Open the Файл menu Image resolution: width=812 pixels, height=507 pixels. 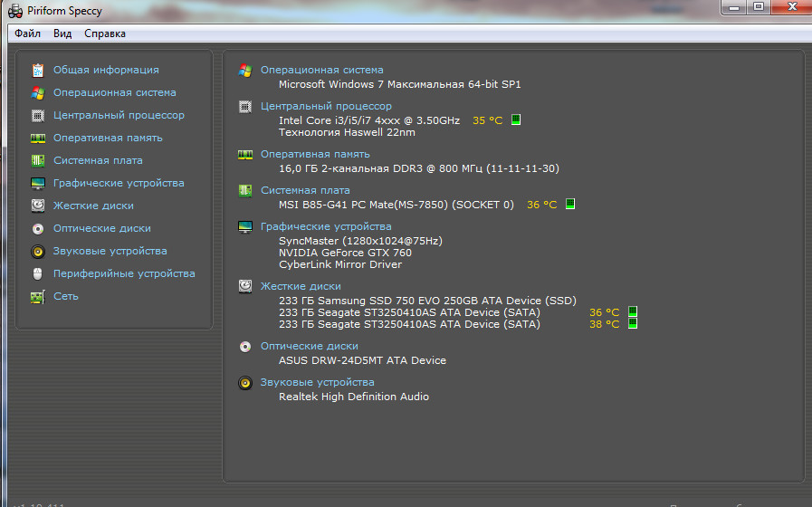(27, 33)
